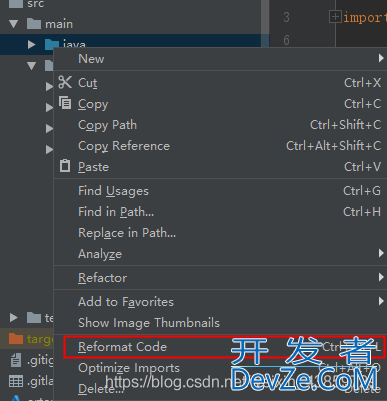The height and width of the screenshot is (401, 387).
Task: Click the import keyword in editor
Action: pos(365,17)
